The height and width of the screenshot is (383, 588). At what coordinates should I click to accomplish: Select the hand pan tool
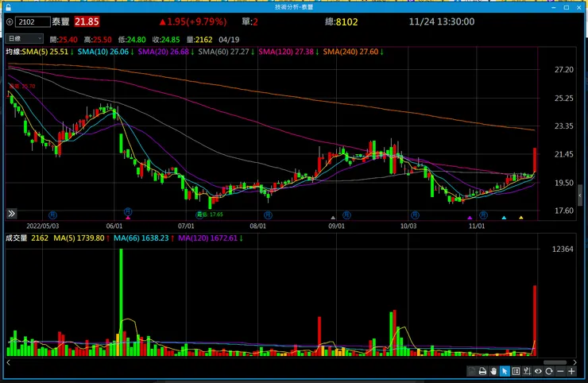tap(493, 371)
